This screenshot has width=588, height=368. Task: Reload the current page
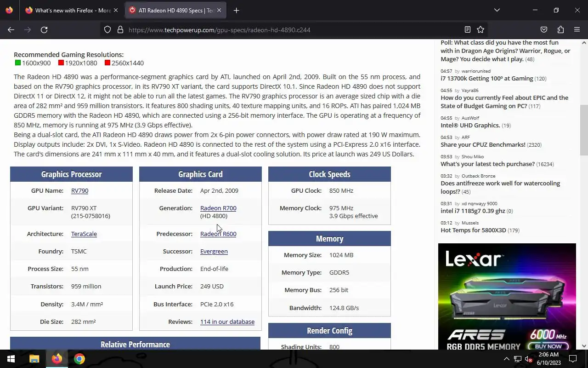[44, 29]
